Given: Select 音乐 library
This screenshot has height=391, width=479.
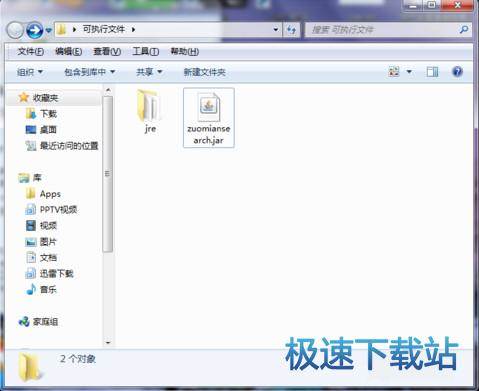Looking at the screenshot, I should pyautogui.click(x=48, y=290).
